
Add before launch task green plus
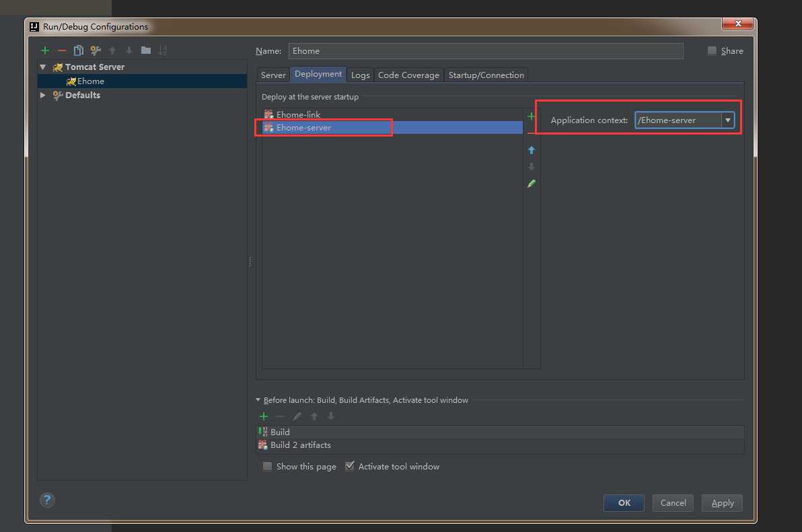[x=264, y=416]
